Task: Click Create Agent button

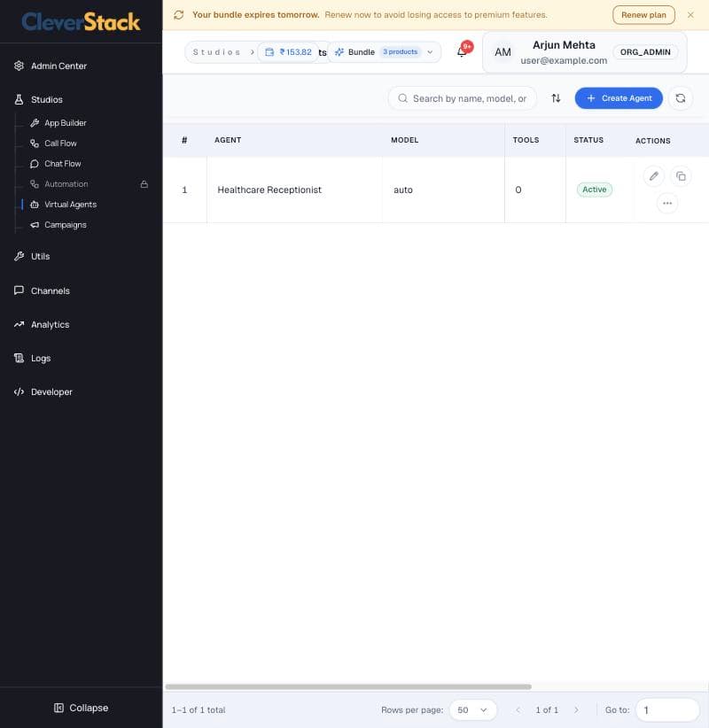Action: tap(619, 98)
